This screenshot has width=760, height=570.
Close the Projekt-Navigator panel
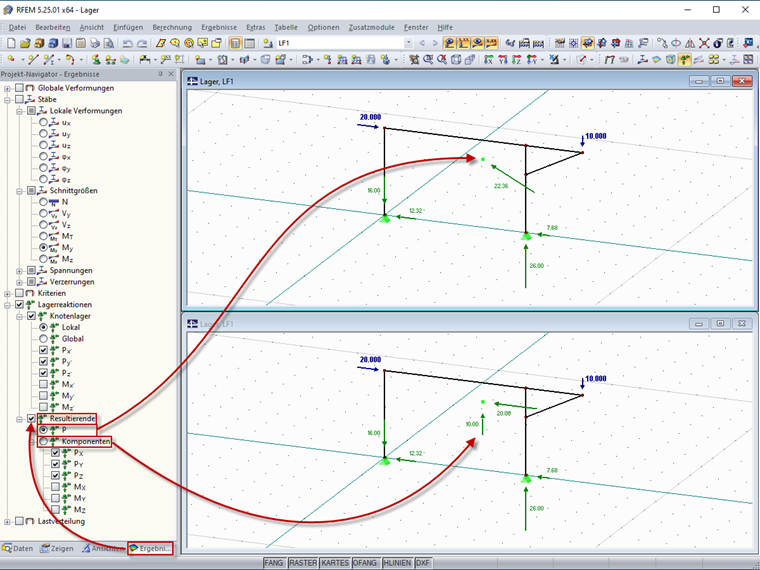click(171, 74)
